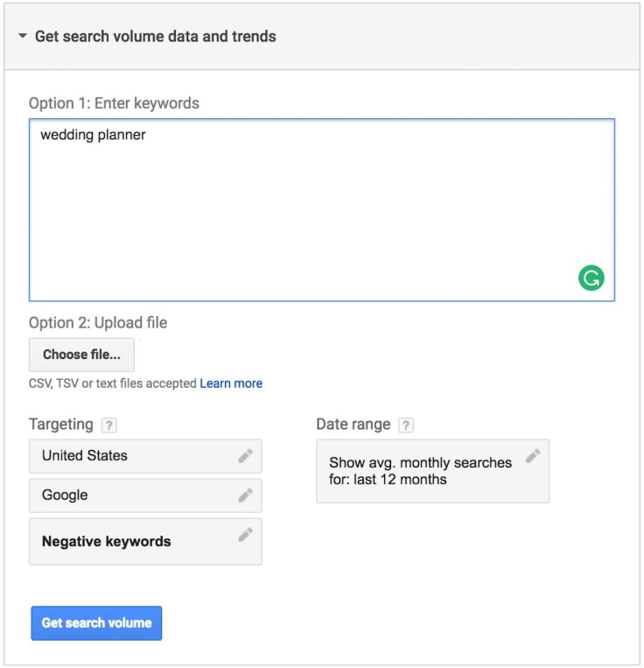Click the 'Option 2: Upload file' label
Viewport: 644px width, 668px height.
coord(98,323)
